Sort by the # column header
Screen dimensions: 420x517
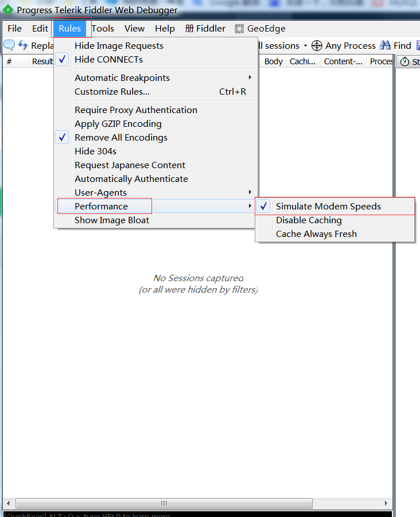pyautogui.click(x=15, y=61)
